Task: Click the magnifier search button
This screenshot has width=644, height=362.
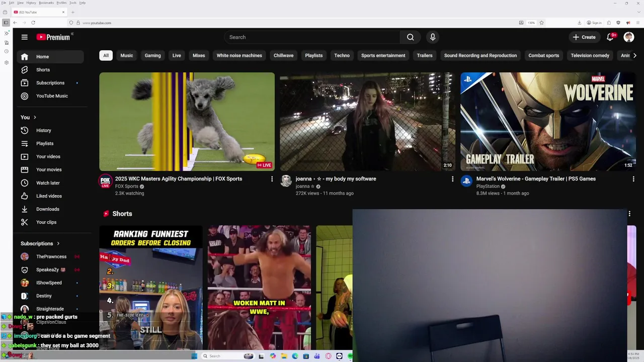Action: (411, 37)
